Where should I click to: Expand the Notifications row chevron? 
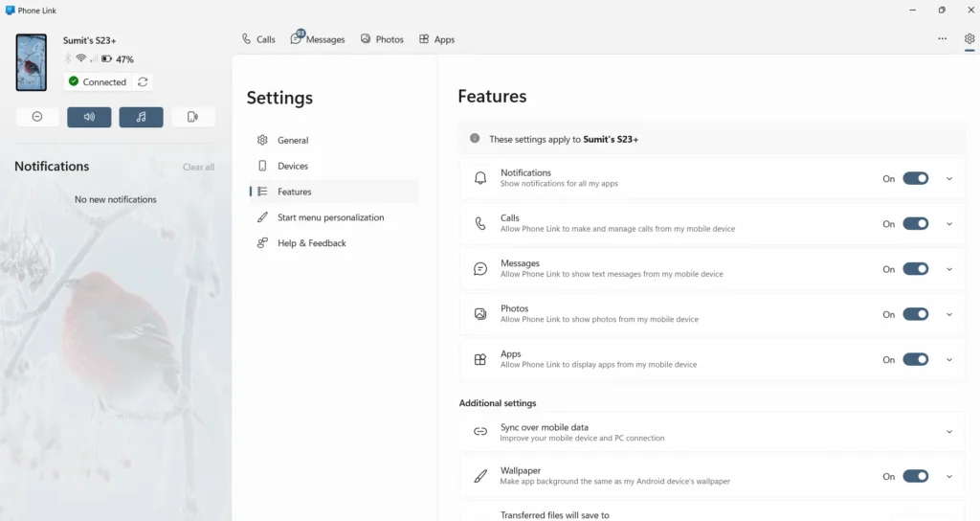tap(949, 179)
